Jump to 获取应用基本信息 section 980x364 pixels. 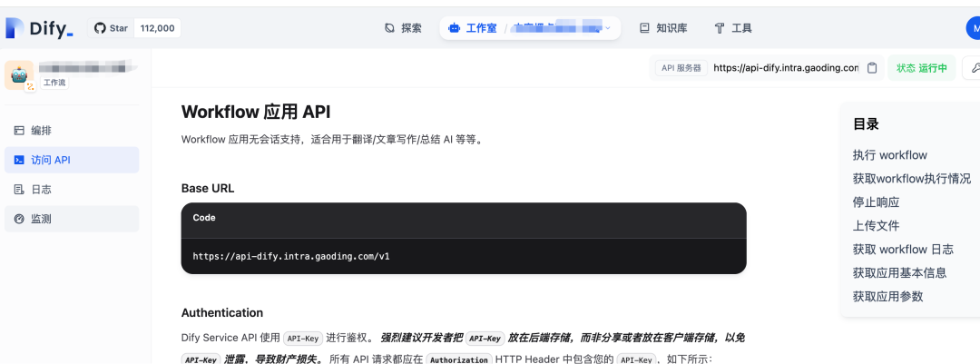pos(899,272)
